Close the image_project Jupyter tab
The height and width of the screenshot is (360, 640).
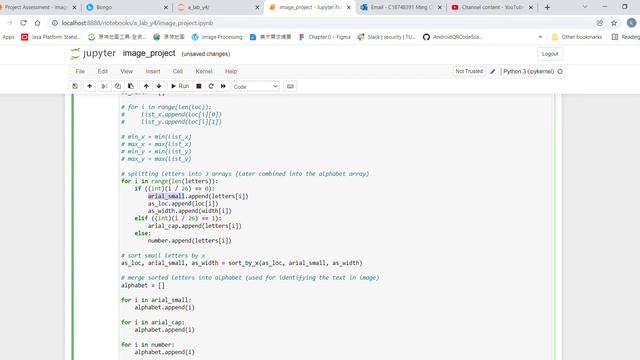click(349, 7)
